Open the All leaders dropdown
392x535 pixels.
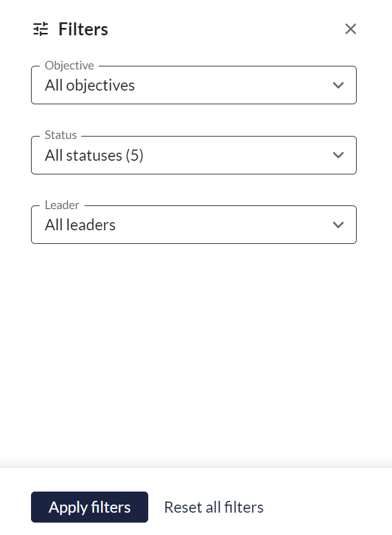[194, 225]
